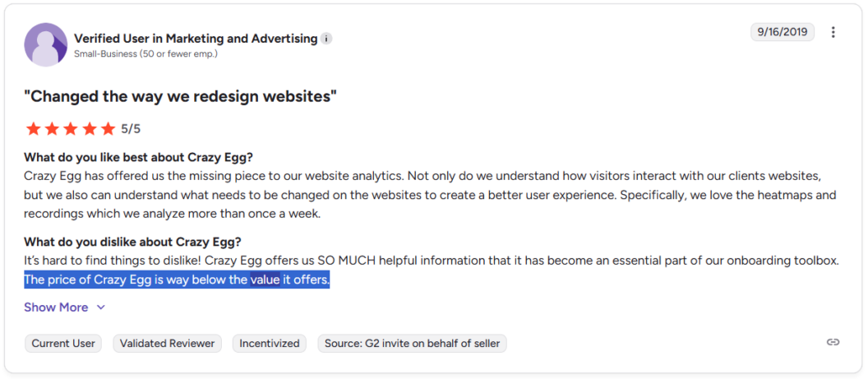This screenshot has height=379, width=868.
Task: Select the Current User tag
Action: [63, 344]
